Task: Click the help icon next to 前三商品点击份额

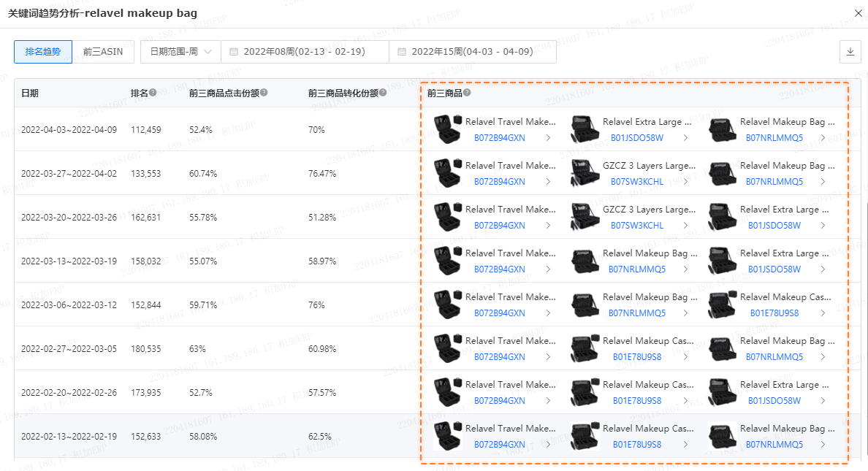Action: point(264,93)
